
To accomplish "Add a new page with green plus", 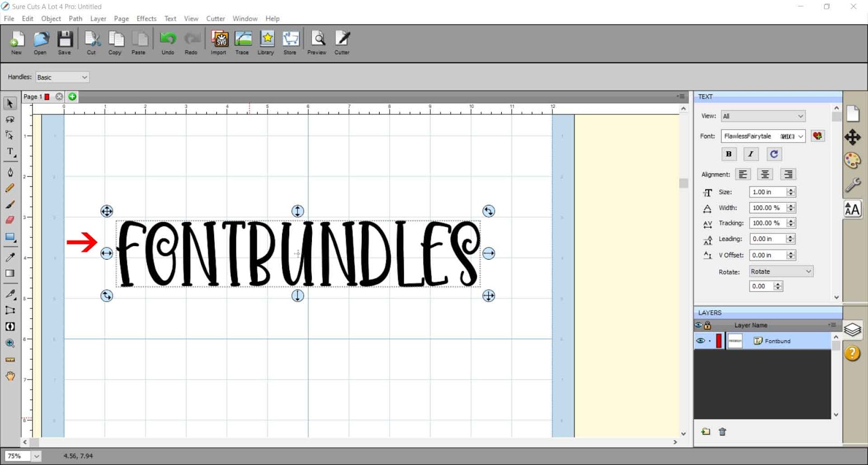I will (x=72, y=96).
